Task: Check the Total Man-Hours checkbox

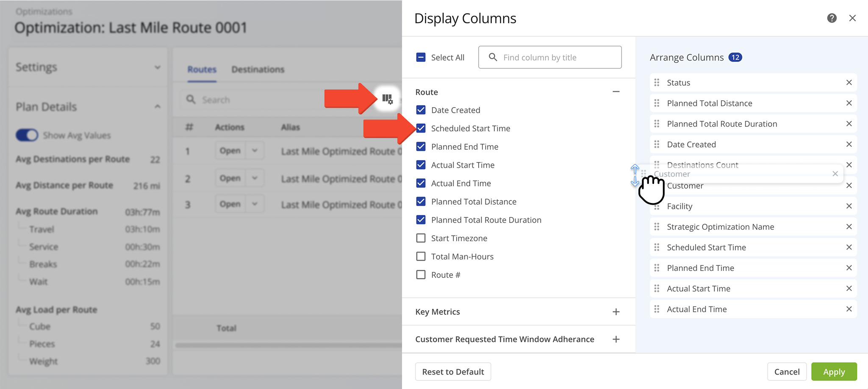Action: coord(421,256)
